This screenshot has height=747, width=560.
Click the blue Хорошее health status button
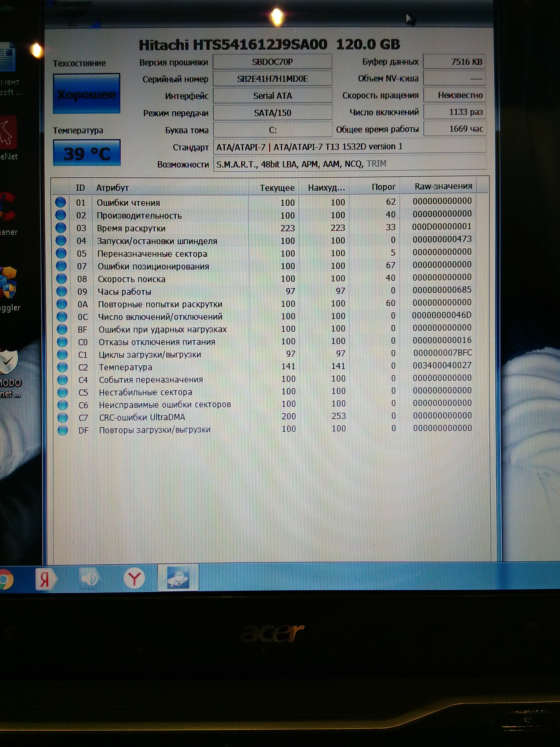86,94
